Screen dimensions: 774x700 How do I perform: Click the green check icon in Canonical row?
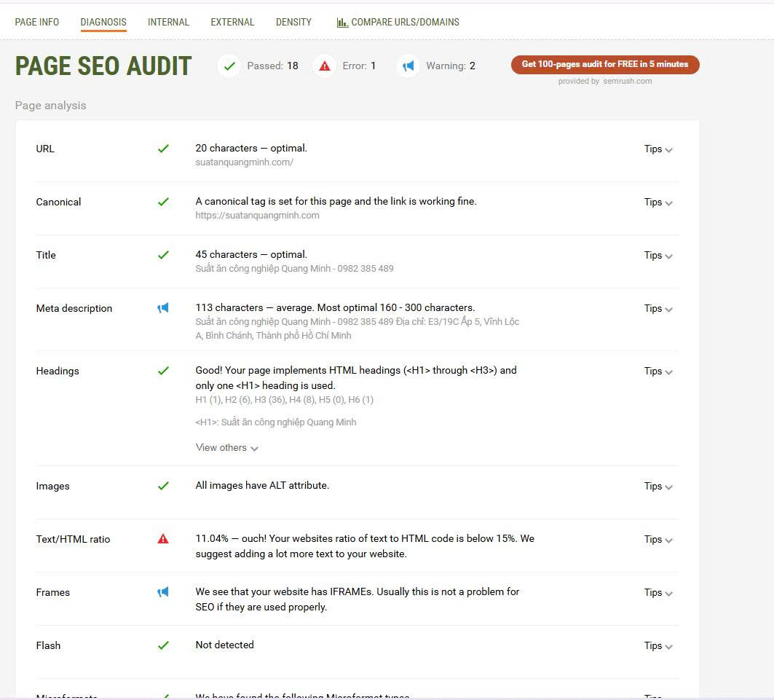(163, 202)
